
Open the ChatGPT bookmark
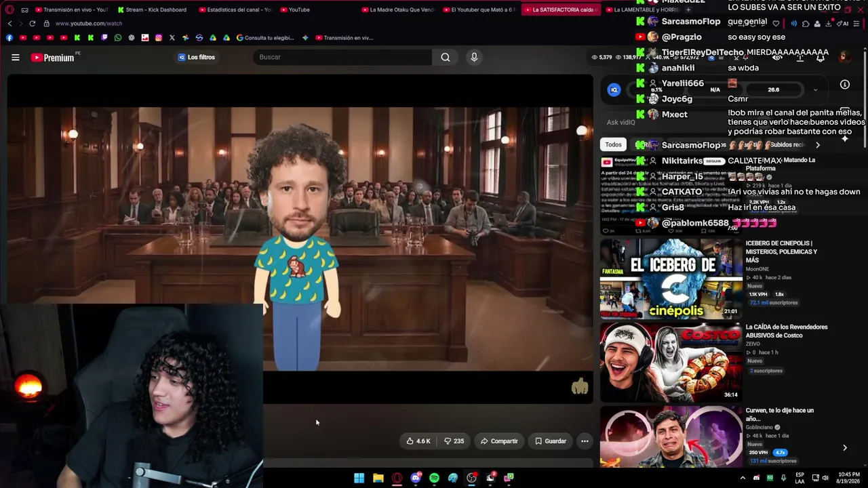[x=131, y=38]
